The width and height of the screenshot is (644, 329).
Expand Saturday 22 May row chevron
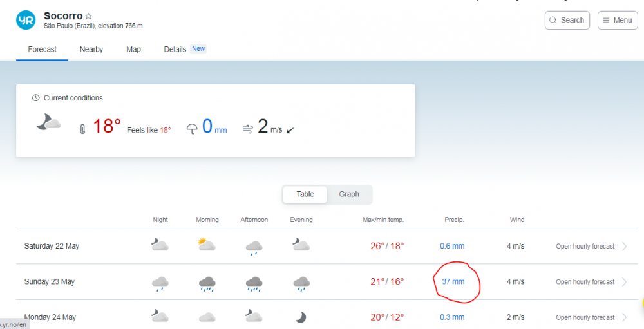624,246
